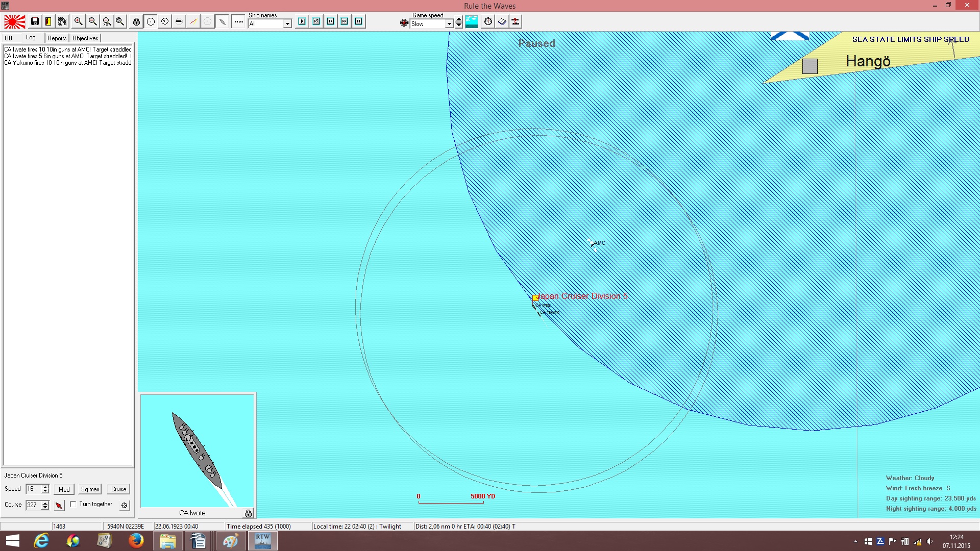Toggle the red course line icon

pos(193,21)
